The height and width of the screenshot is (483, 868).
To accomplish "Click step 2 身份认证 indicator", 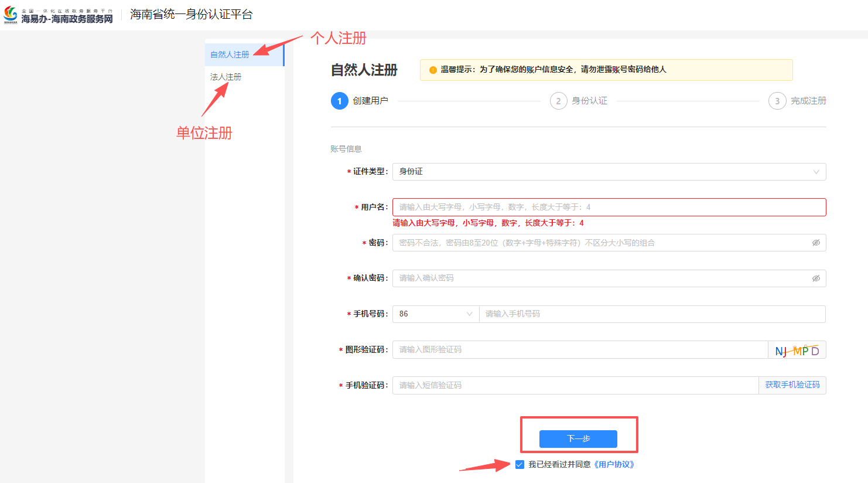I will point(558,100).
